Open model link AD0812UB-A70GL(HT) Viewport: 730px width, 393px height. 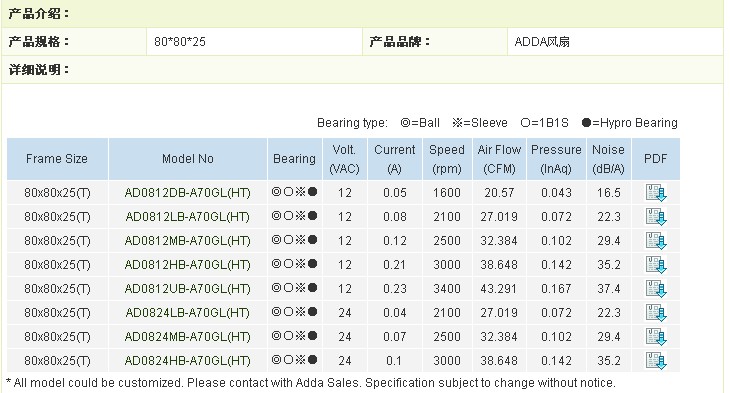pos(188,289)
